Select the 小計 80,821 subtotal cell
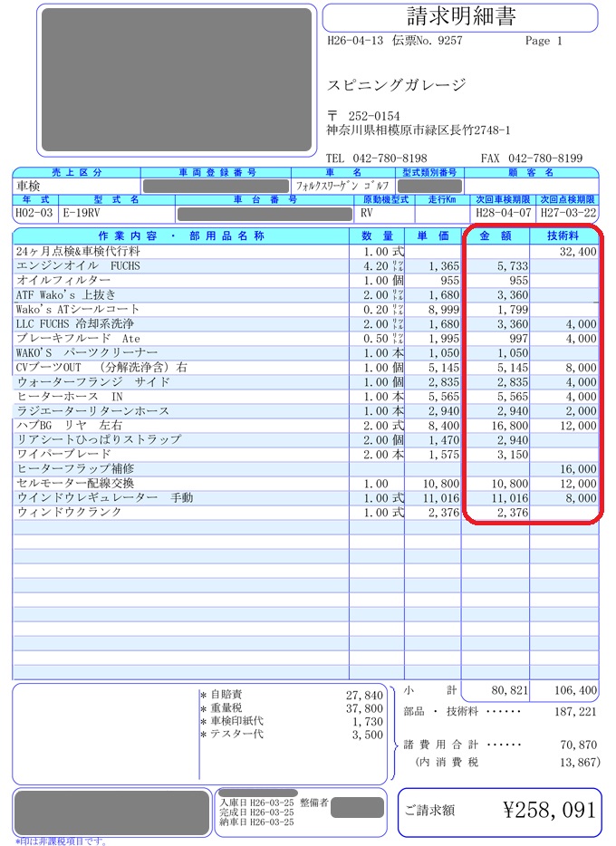 click(496, 690)
